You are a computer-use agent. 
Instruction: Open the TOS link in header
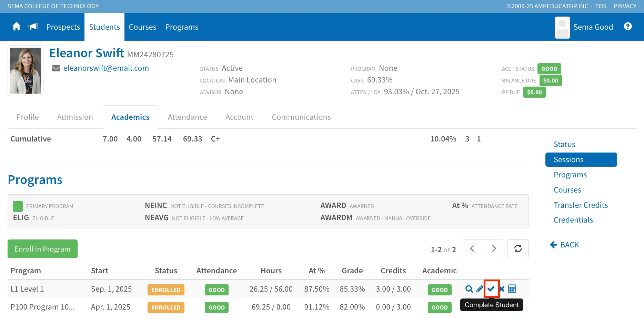coord(601,6)
